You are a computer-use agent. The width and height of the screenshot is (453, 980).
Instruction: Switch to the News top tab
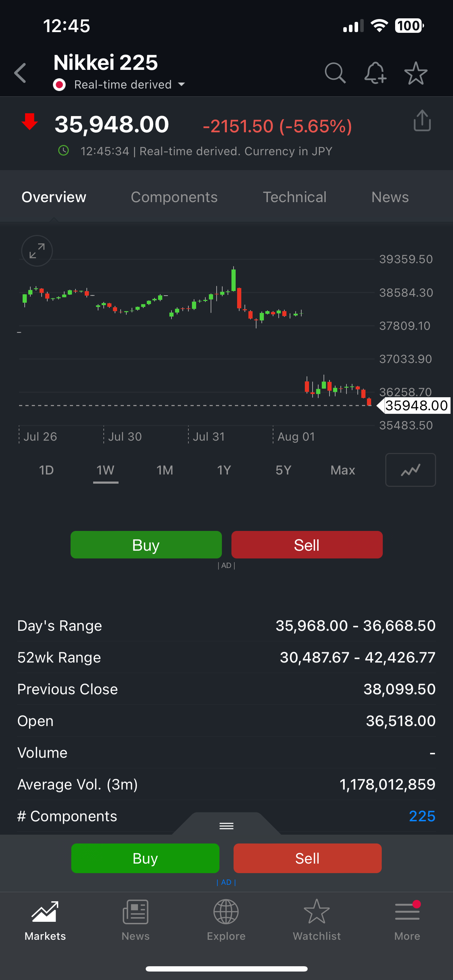(x=390, y=197)
